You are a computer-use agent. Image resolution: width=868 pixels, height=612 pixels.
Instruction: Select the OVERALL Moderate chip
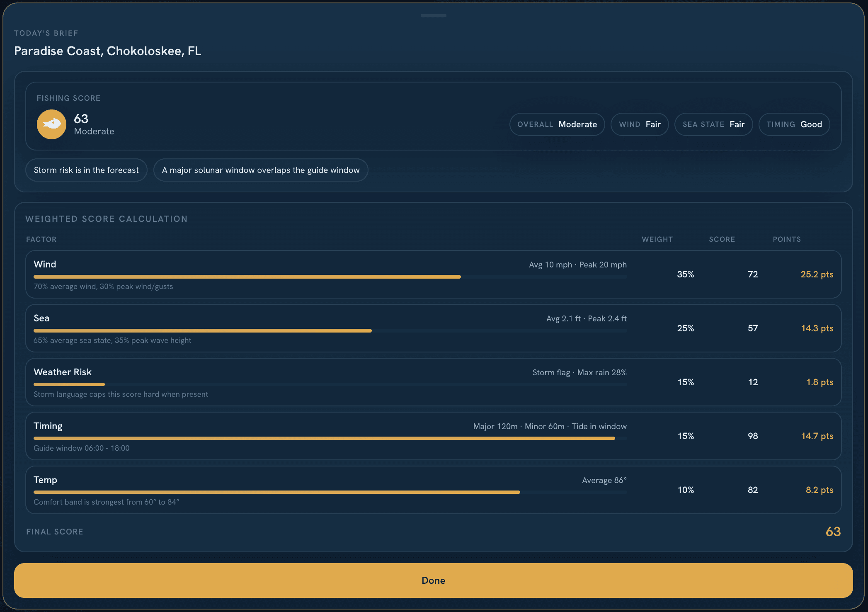coord(557,124)
